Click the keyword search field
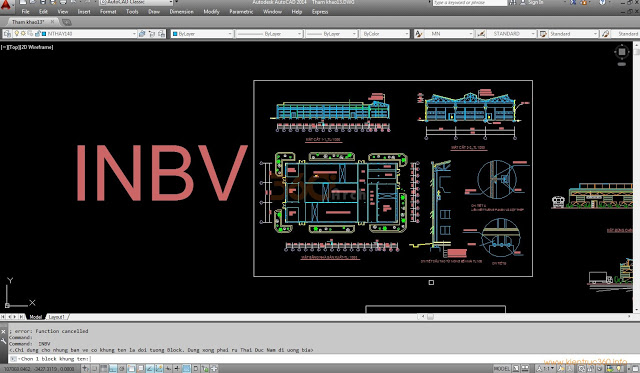The image size is (640, 373). (469, 3)
